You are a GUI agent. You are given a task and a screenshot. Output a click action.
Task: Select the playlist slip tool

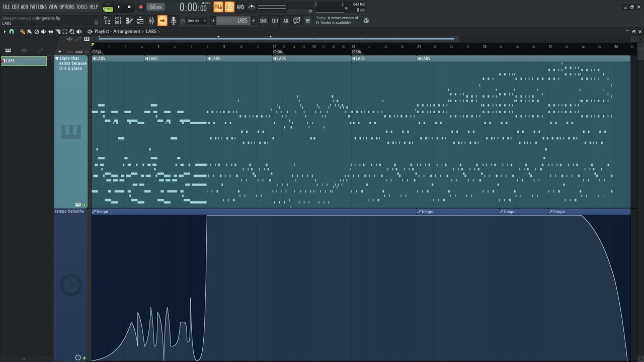pos(50,32)
